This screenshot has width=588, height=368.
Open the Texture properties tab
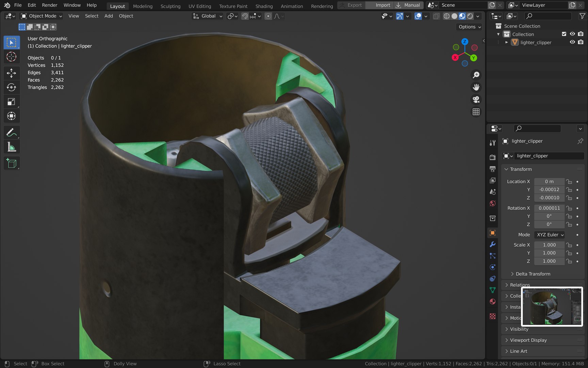[492, 316]
